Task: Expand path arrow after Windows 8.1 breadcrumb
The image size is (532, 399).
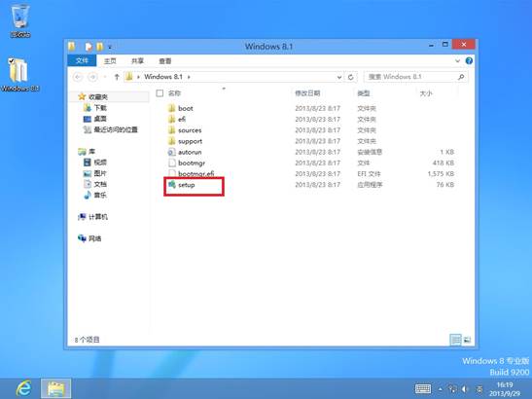Action: (189, 77)
